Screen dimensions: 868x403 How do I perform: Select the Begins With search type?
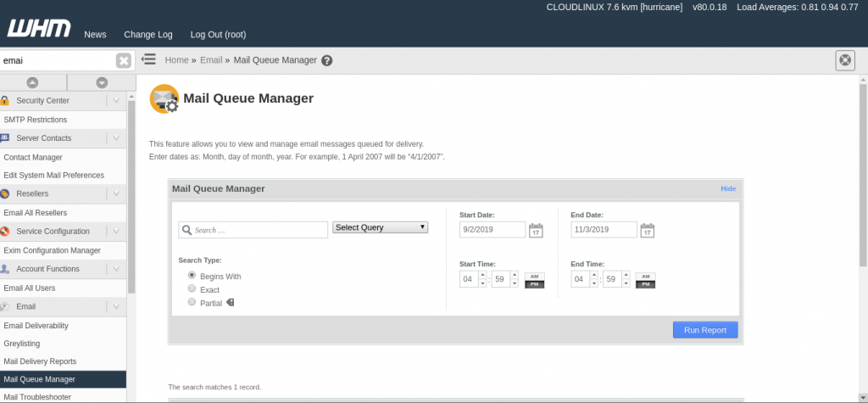[192, 275]
